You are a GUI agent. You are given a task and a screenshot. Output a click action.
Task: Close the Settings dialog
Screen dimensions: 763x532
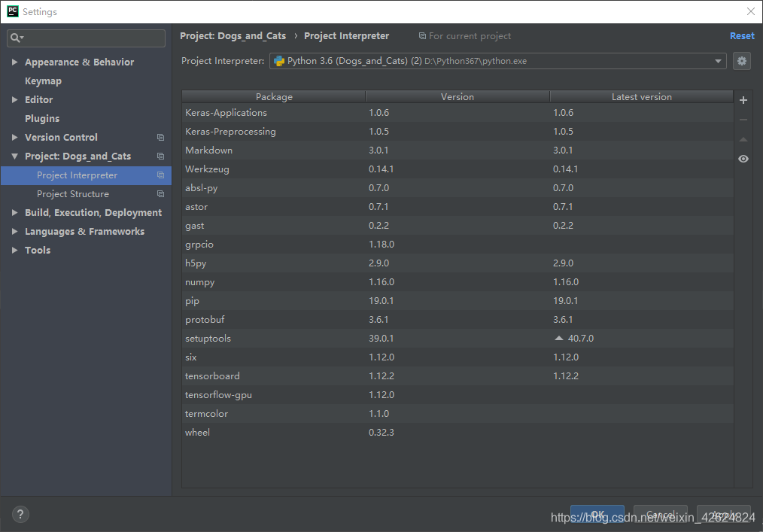pos(750,11)
